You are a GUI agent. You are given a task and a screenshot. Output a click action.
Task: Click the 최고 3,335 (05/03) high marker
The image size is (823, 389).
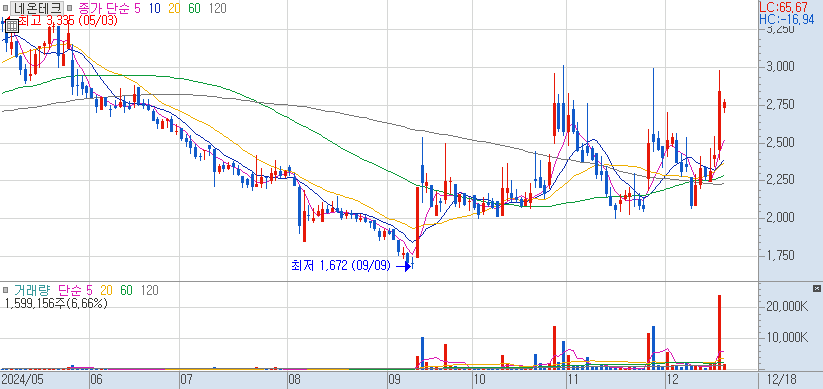point(68,21)
